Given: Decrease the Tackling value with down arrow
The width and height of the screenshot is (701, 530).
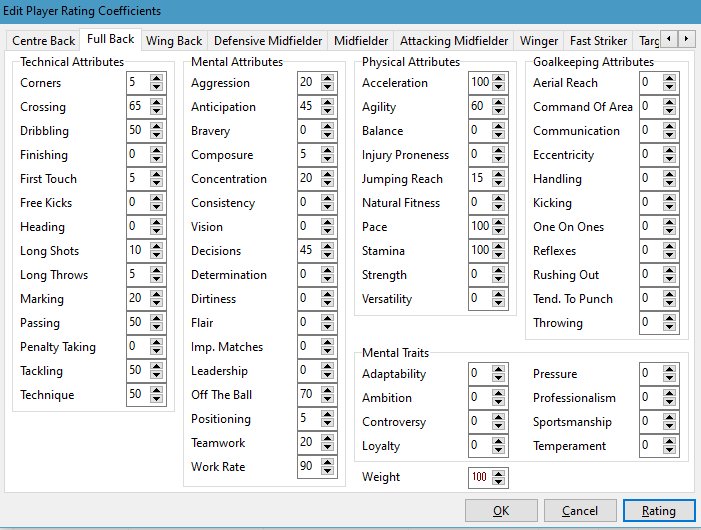Looking at the screenshot, I should pyautogui.click(x=156, y=375).
